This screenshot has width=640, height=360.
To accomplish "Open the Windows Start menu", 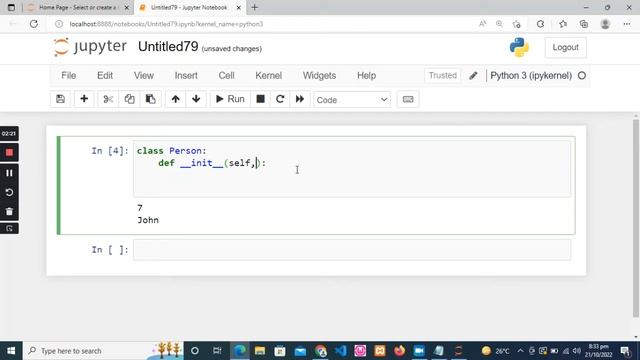I will (11, 351).
